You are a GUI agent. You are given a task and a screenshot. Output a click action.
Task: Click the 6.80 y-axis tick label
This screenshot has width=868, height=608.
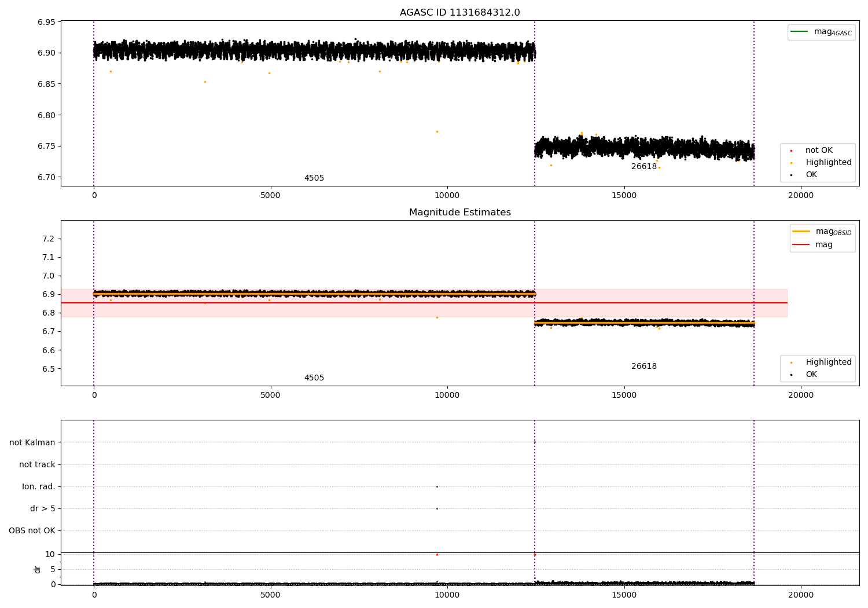(x=46, y=115)
